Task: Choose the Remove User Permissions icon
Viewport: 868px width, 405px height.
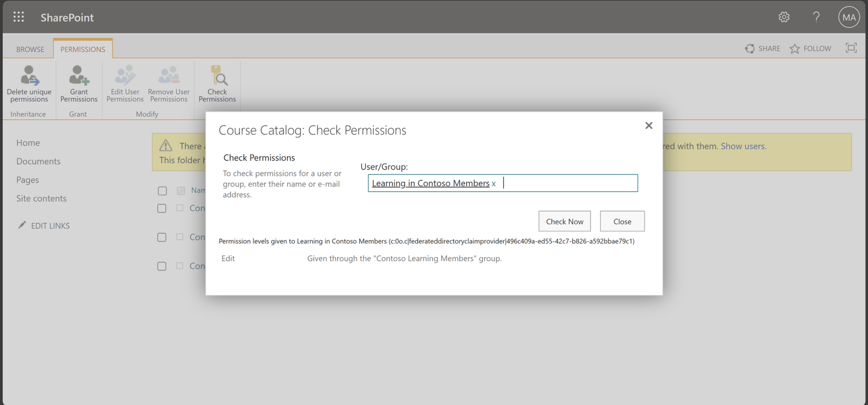Action: coord(169,76)
